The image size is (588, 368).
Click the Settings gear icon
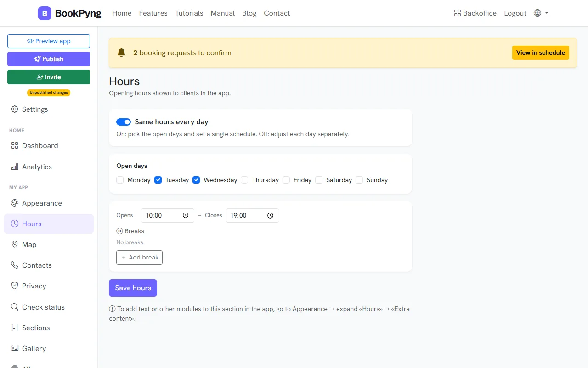[15, 109]
